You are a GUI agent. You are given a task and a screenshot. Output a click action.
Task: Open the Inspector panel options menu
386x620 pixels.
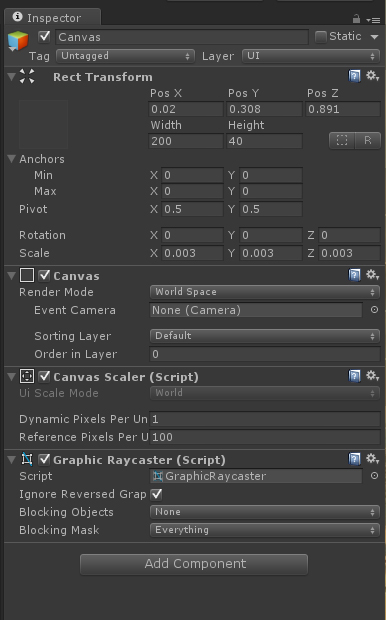(373, 19)
